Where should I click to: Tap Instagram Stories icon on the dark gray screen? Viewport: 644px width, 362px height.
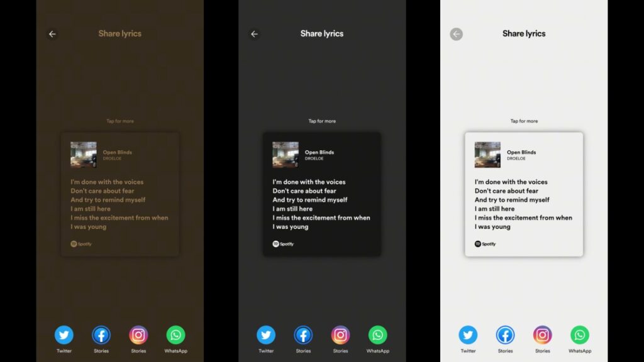pyautogui.click(x=340, y=335)
